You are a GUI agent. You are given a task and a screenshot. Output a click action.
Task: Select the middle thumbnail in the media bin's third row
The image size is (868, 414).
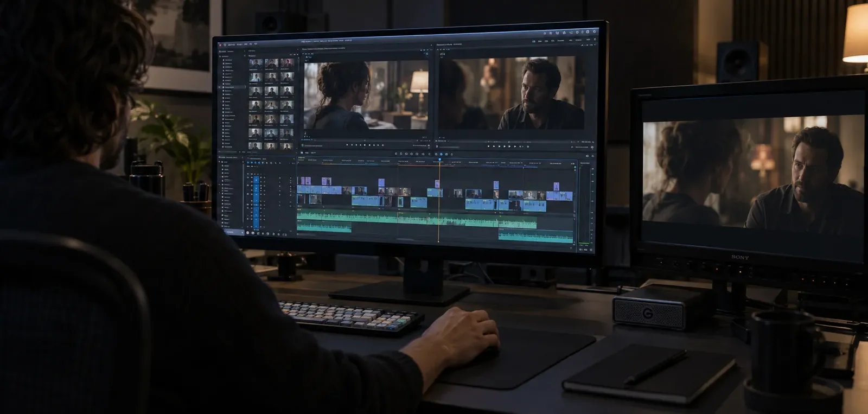pos(271,92)
